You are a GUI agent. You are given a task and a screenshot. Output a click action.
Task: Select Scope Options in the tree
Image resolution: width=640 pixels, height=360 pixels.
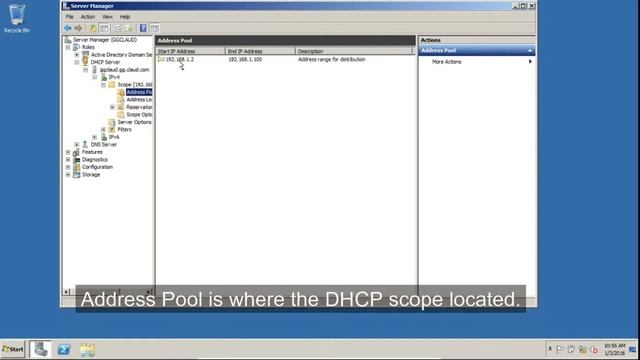(x=139, y=115)
